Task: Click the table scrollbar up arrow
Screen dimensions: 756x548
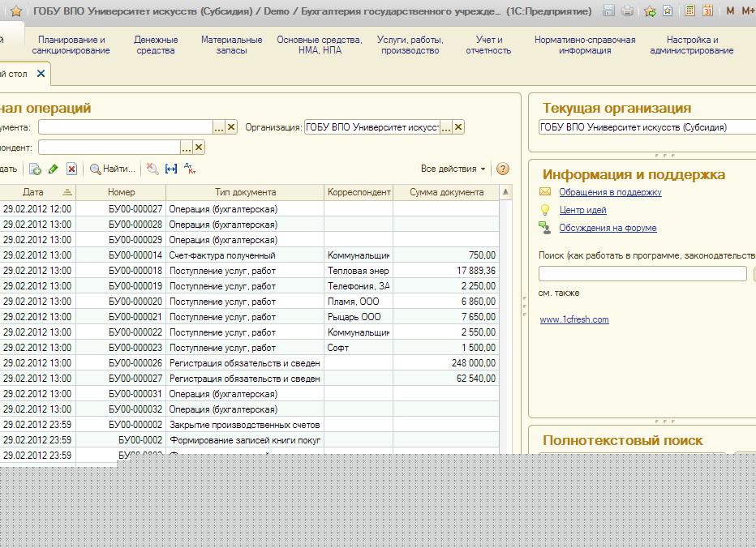Action: [x=506, y=192]
